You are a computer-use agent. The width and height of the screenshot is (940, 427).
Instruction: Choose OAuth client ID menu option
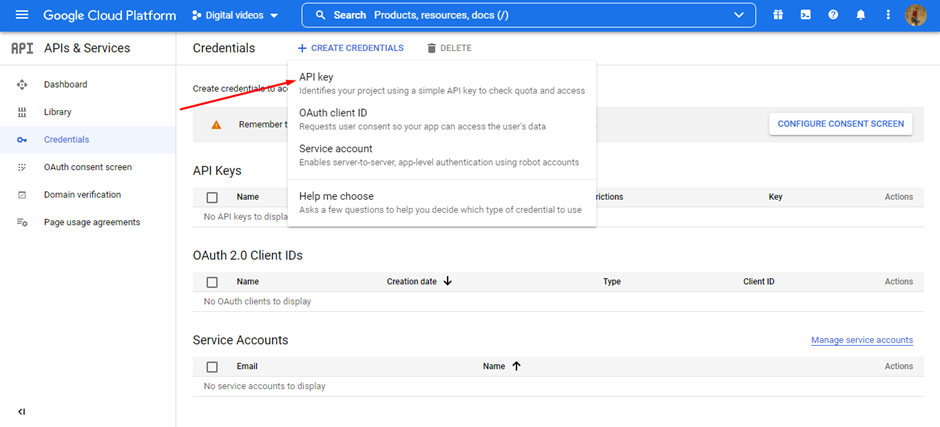[442, 119]
